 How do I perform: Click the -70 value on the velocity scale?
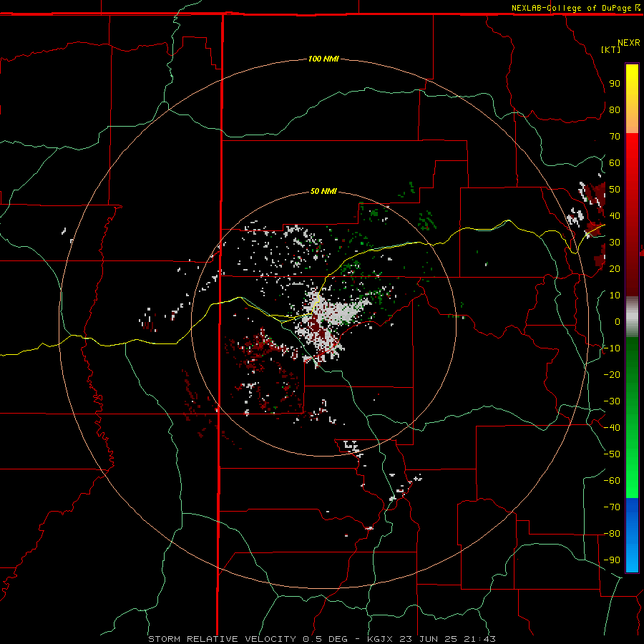pos(612,507)
